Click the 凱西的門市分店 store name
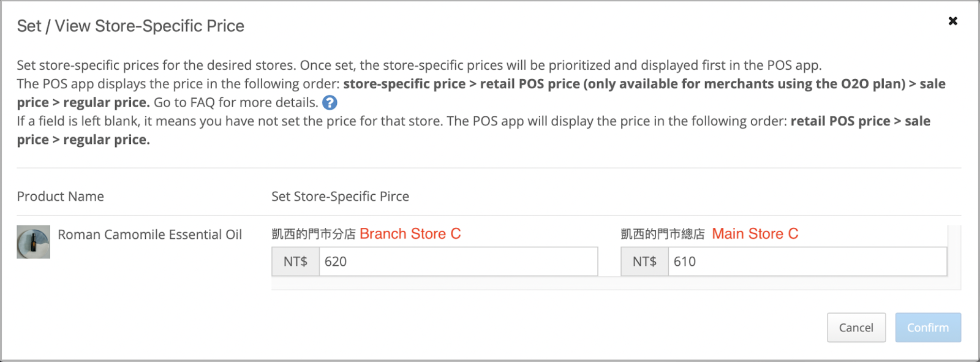The image size is (980, 362). tap(314, 234)
